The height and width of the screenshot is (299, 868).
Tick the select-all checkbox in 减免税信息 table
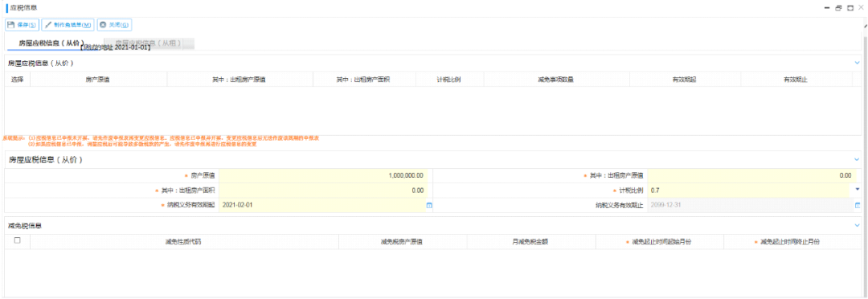(x=17, y=240)
